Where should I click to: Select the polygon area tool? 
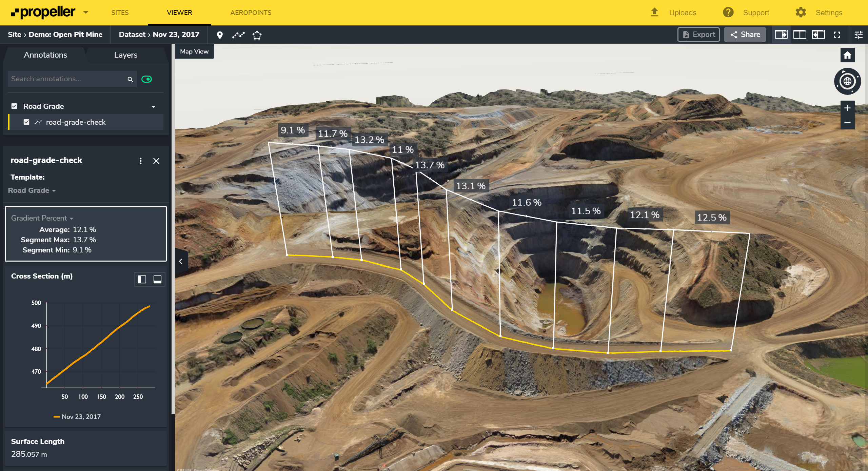(x=257, y=35)
